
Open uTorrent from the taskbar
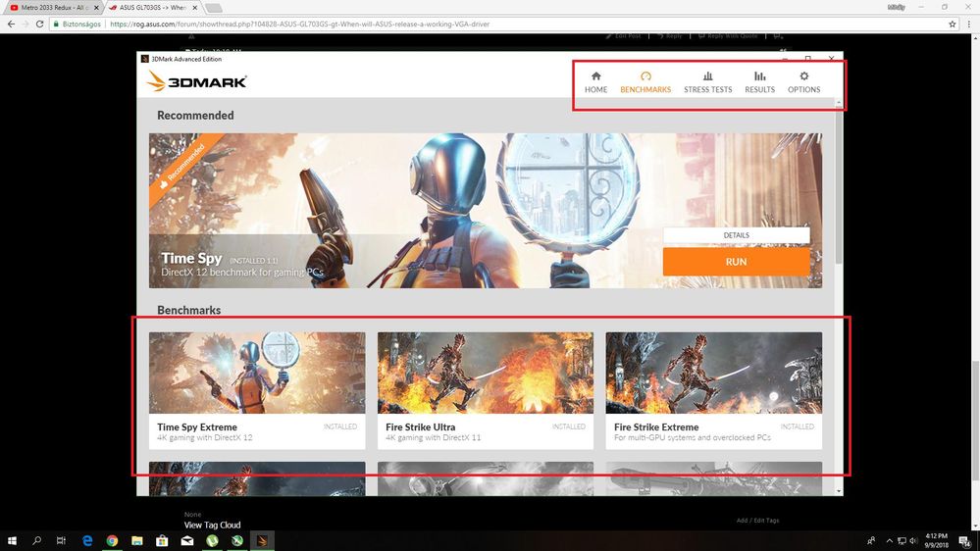212,540
